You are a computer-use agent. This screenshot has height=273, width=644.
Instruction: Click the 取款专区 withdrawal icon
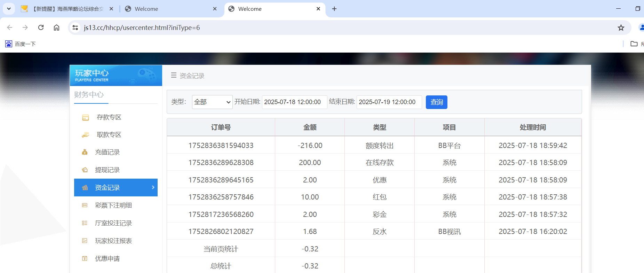click(85, 135)
